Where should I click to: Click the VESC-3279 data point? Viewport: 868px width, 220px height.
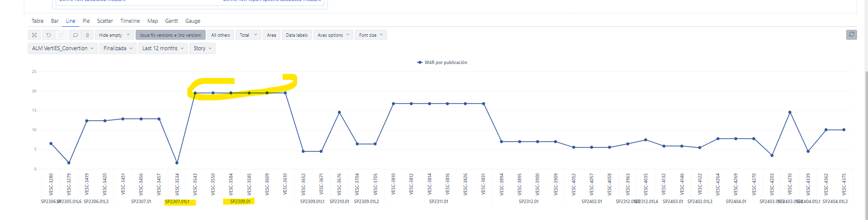[x=69, y=163]
